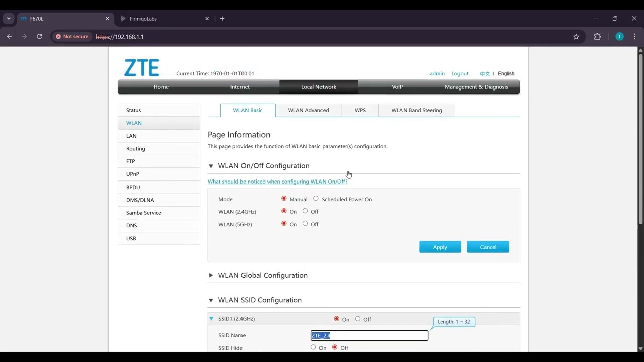Bookmark this page with star icon
This screenshot has width=644, height=362.
tap(576, 37)
